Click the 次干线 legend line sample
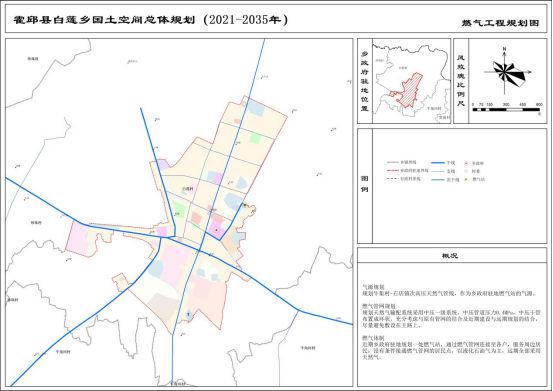The image size is (553, 391). point(438,179)
